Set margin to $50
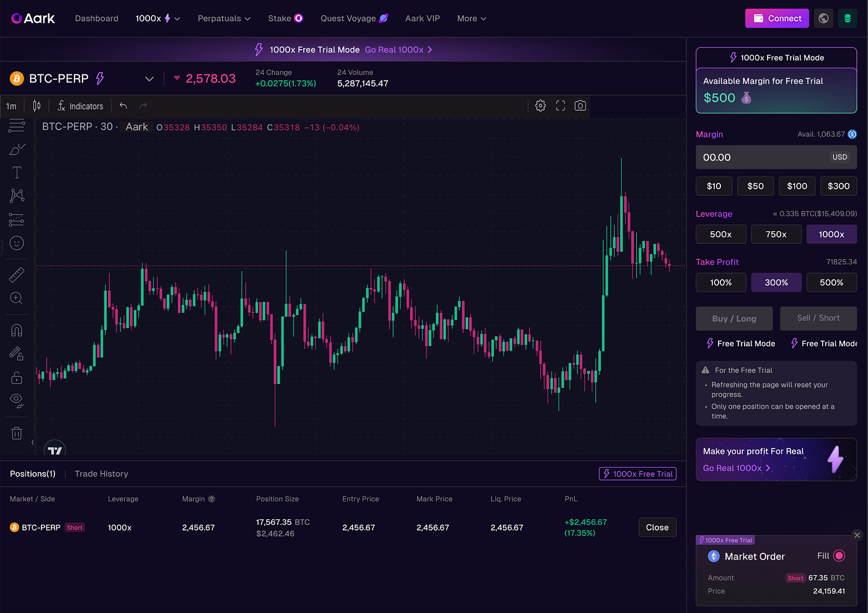This screenshot has height=613, width=868. pos(755,186)
